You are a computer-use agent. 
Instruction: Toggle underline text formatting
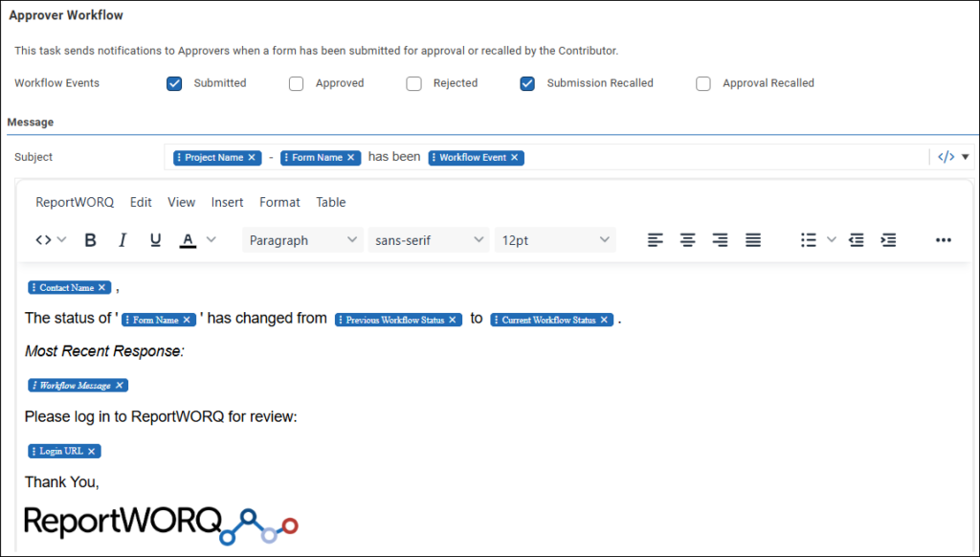pyautogui.click(x=155, y=240)
